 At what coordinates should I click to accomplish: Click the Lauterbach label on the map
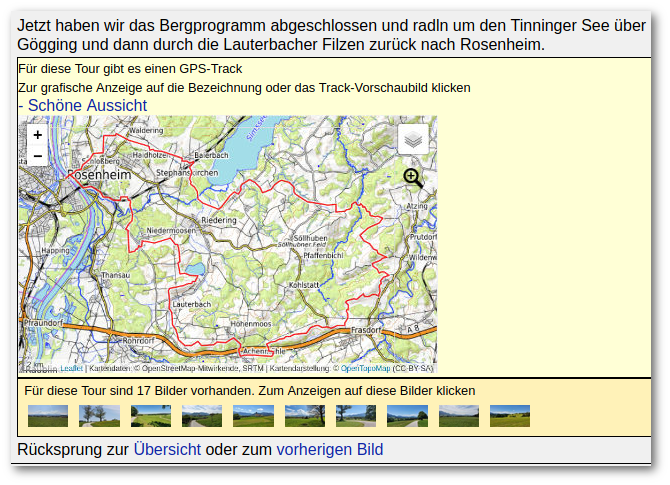192,304
